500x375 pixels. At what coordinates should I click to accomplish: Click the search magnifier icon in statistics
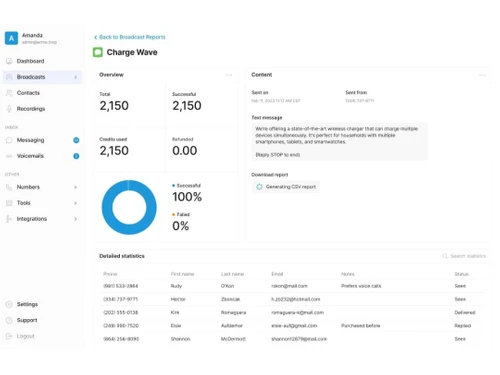(445, 256)
